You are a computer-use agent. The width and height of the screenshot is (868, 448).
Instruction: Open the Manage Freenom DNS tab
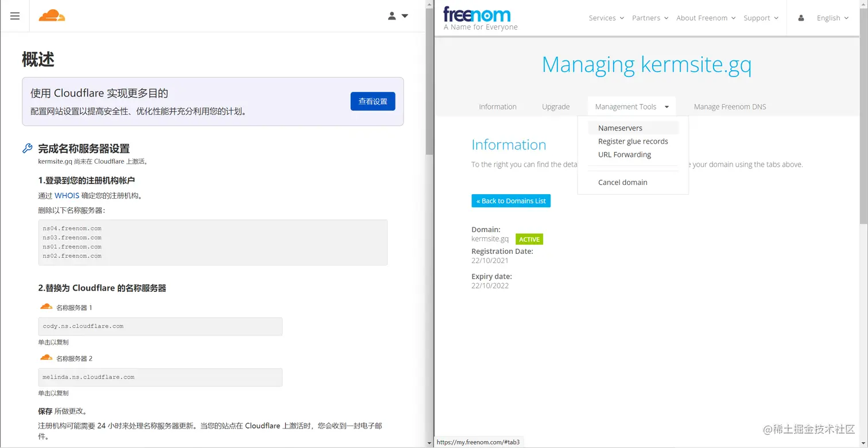tap(730, 106)
